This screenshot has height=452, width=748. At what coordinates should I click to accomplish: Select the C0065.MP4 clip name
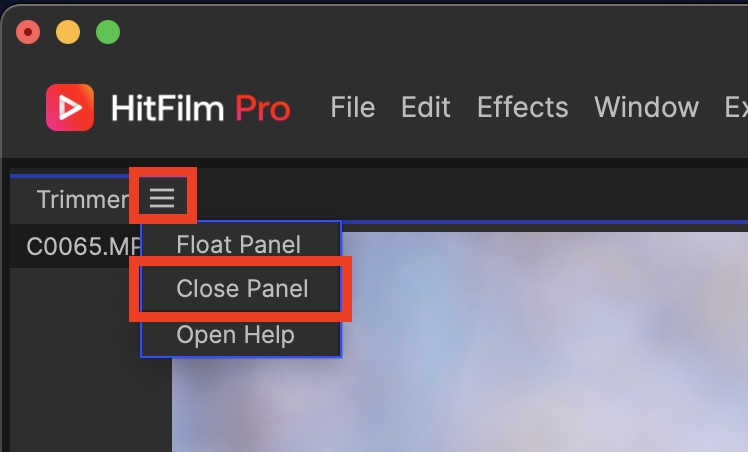pos(74,247)
